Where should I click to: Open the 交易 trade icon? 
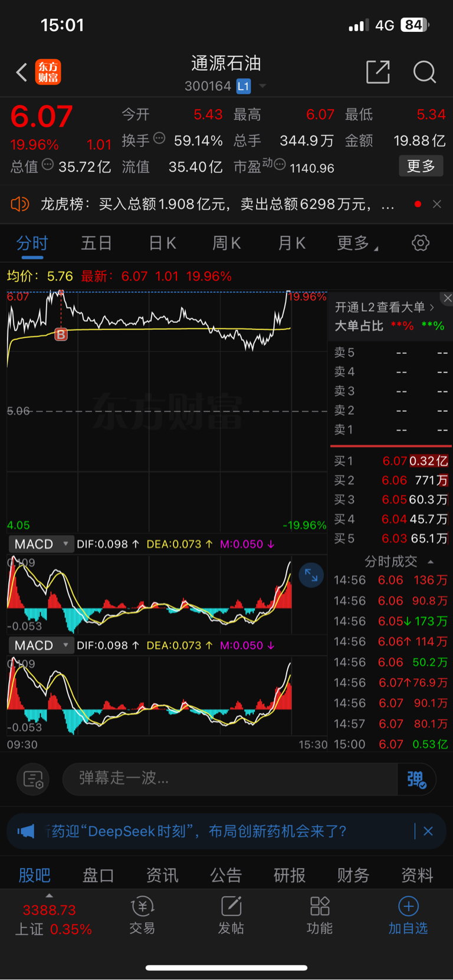(x=142, y=916)
